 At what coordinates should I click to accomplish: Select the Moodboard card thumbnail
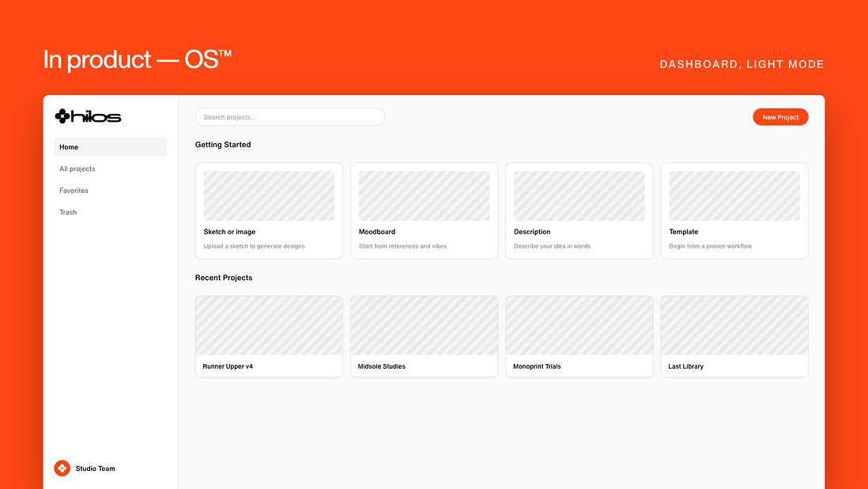pos(424,196)
